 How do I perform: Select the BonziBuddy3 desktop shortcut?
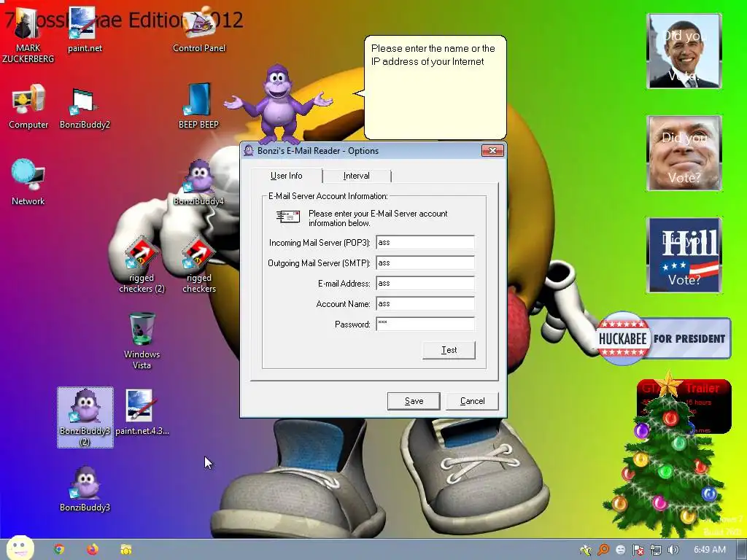[x=85, y=489]
